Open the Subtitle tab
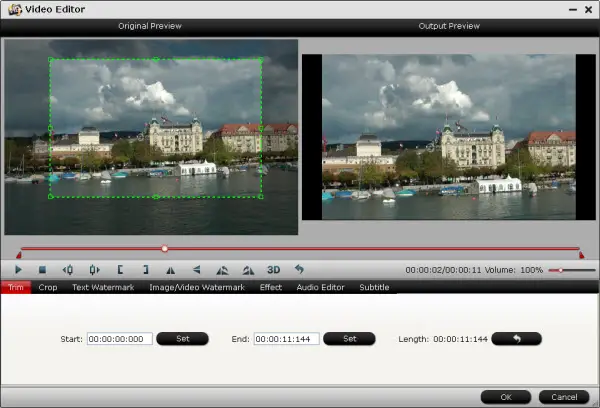 pos(374,288)
